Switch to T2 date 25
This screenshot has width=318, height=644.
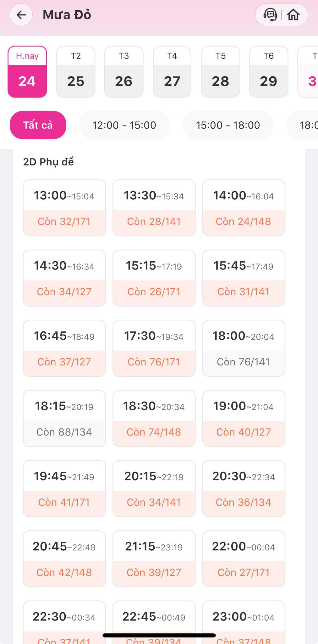tap(76, 72)
